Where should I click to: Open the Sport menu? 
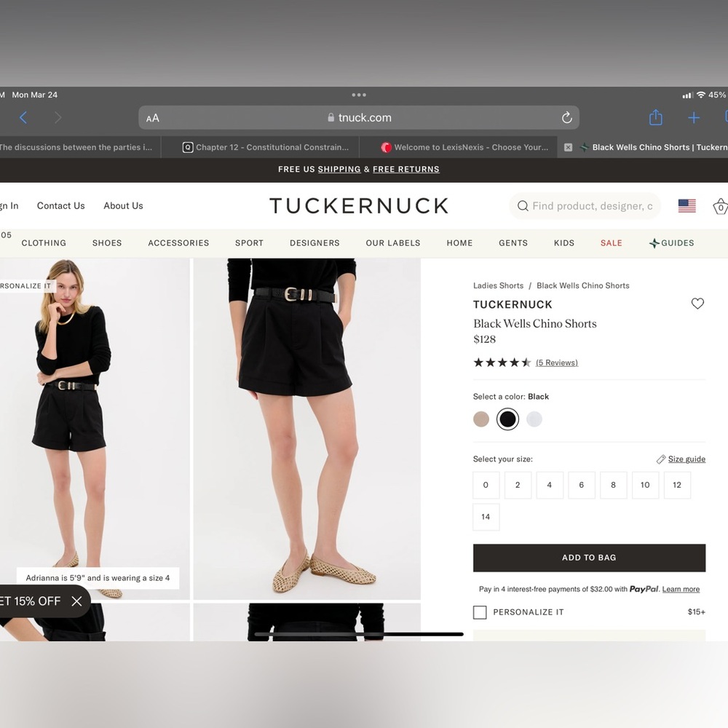point(249,243)
